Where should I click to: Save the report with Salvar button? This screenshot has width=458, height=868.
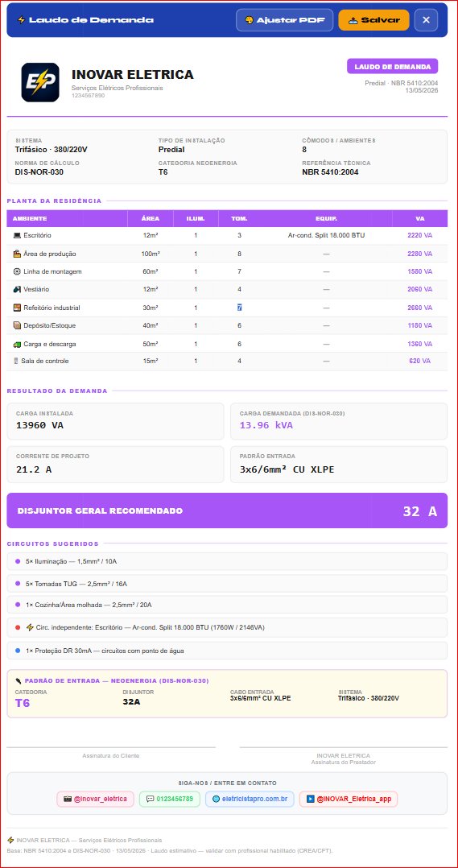tap(374, 20)
